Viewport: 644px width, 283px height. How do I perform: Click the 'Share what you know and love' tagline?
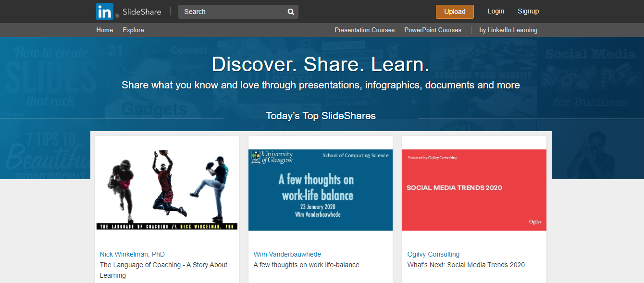click(x=321, y=86)
